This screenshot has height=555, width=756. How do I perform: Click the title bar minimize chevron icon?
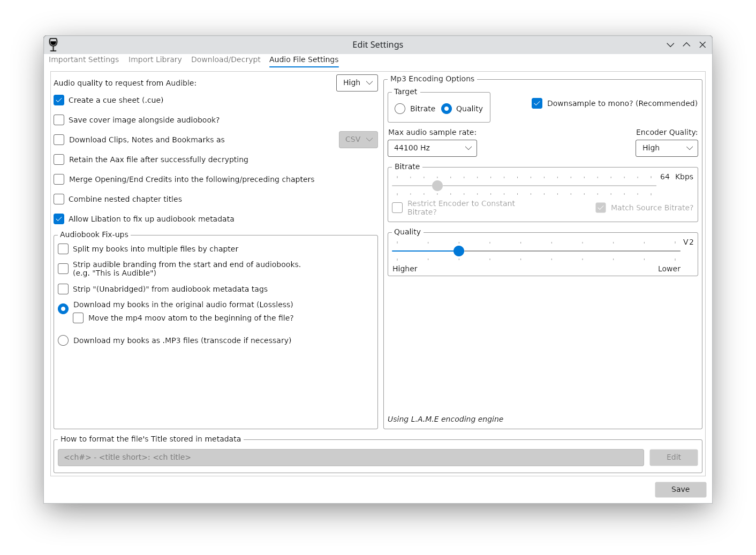[x=670, y=45]
